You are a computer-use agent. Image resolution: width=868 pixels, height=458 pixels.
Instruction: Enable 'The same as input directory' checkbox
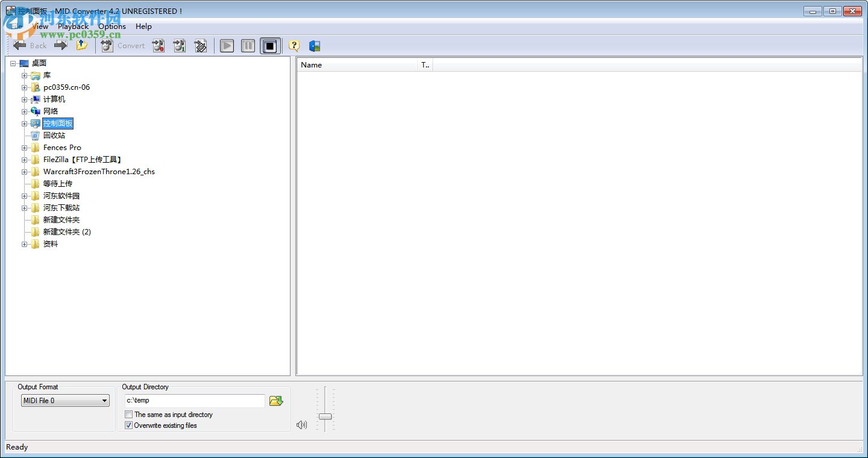point(128,415)
